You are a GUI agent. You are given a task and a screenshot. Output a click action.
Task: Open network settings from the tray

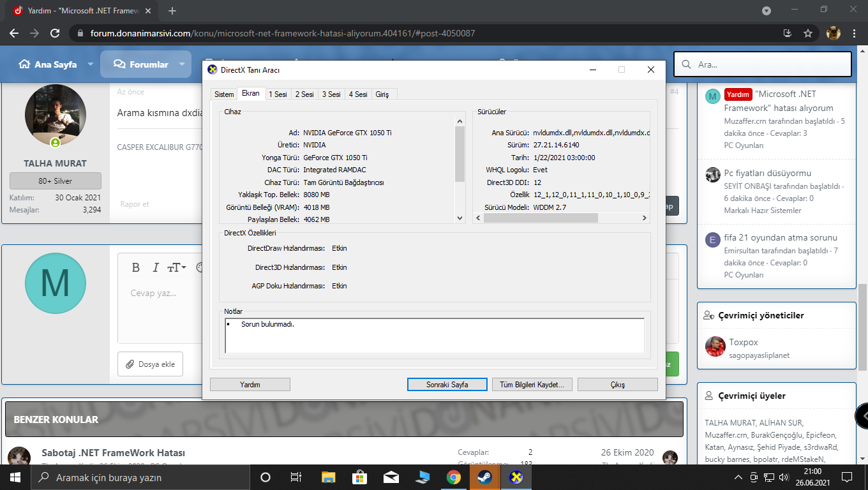pyautogui.click(x=769, y=477)
